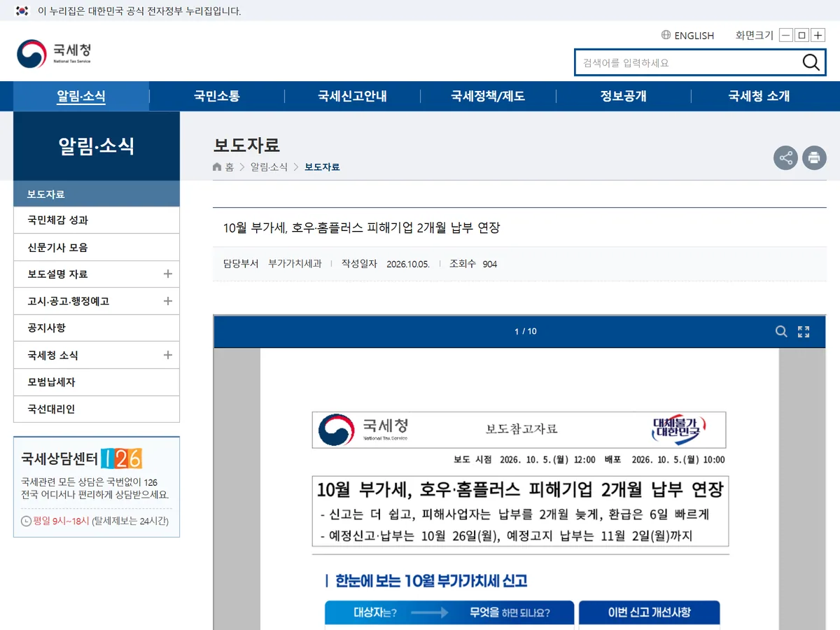Expand the 고시·공고·행정예고 submenu

tap(167, 301)
